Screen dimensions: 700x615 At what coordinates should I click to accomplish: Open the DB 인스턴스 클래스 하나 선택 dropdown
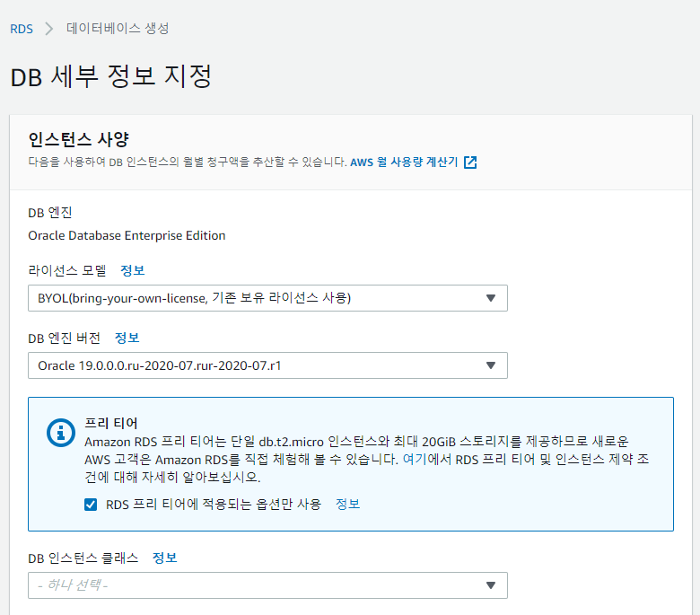coord(267,585)
